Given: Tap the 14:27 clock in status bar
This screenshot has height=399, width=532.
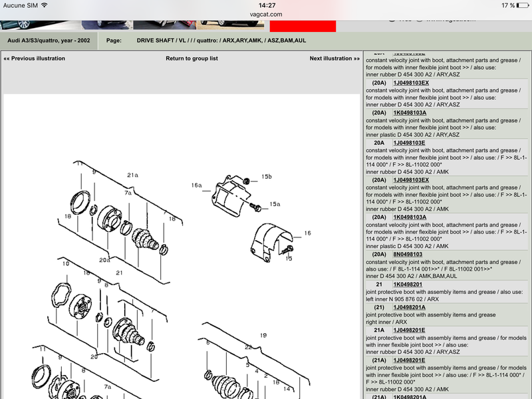Looking at the screenshot, I should point(267,5).
